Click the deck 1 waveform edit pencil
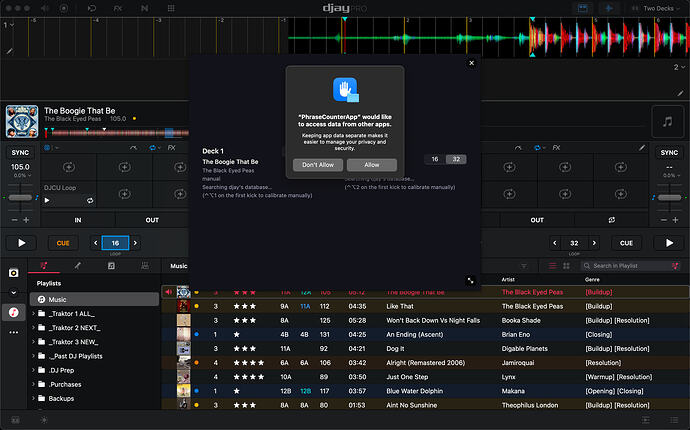Image resolution: width=690 pixels, height=430 pixels. [x=9, y=51]
